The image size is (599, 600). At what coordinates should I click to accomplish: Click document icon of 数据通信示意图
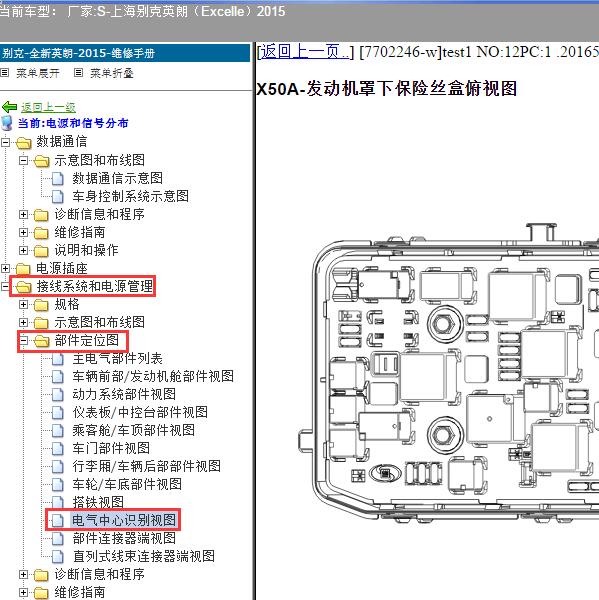[x=58, y=178]
